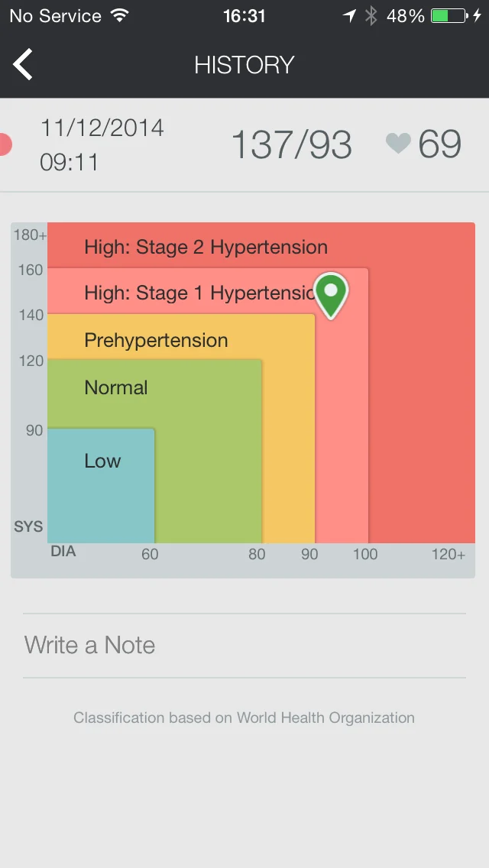Tap the Wi-Fi signal icon
This screenshot has width=489, height=868.
[x=119, y=16]
